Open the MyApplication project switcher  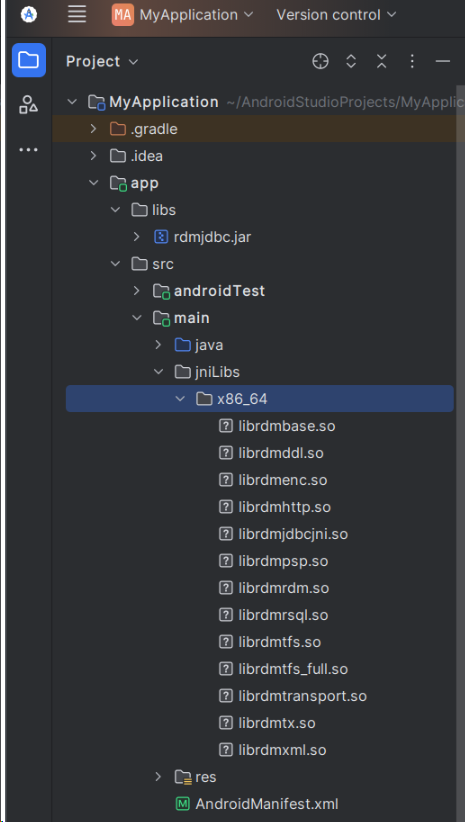(x=182, y=15)
